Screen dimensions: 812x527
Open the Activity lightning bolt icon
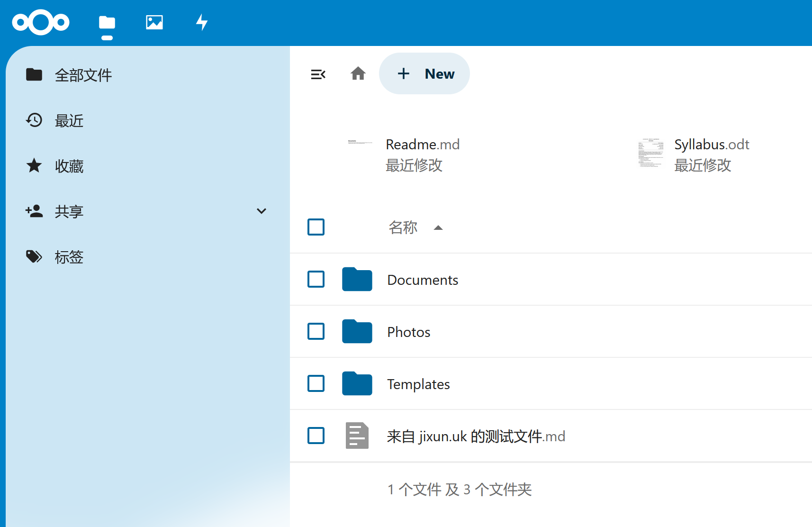[x=202, y=22]
